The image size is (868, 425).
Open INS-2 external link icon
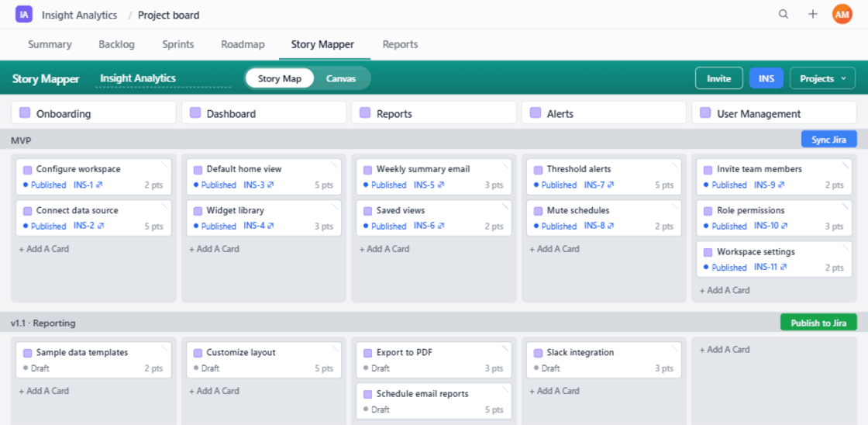(x=101, y=226)
